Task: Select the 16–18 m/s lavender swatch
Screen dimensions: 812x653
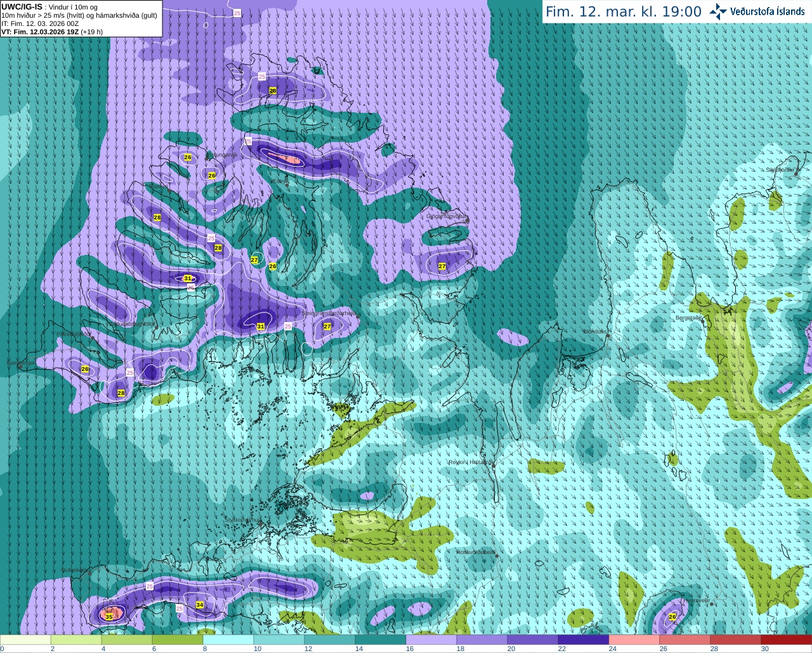Action: [431, 640]
